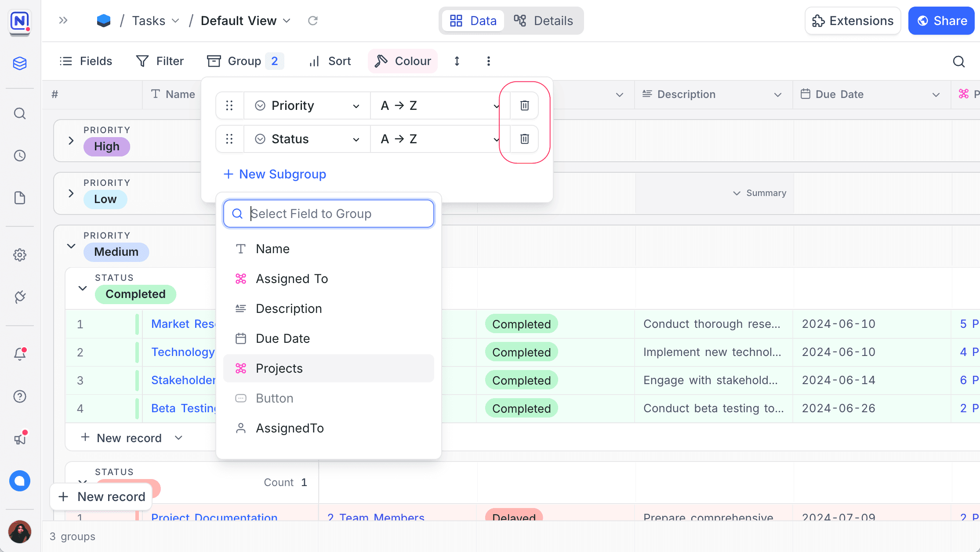The height and width of the screenshot is (552, 980).
Task: Focus the Select Field to Group search box
Action: (334, 214)
